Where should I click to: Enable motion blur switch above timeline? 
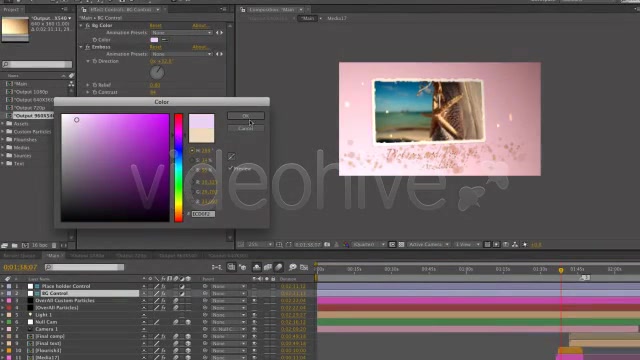(278, 267)
